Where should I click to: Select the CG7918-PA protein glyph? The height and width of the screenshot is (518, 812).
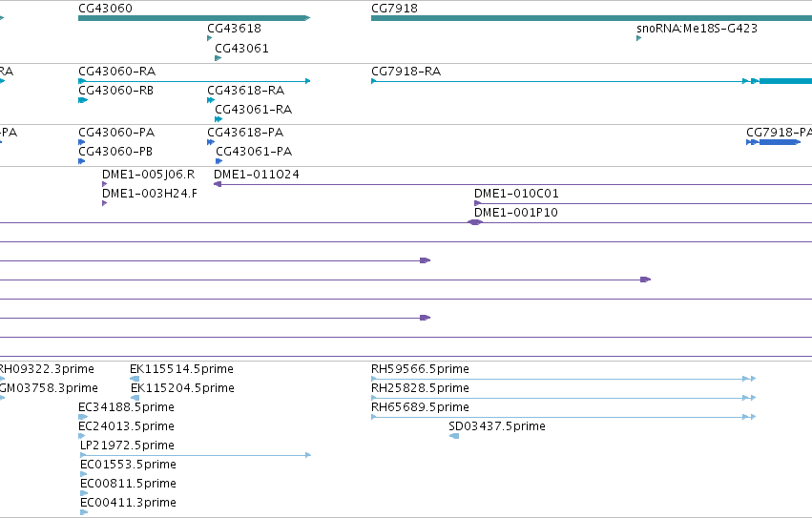(x=774, y=142)
